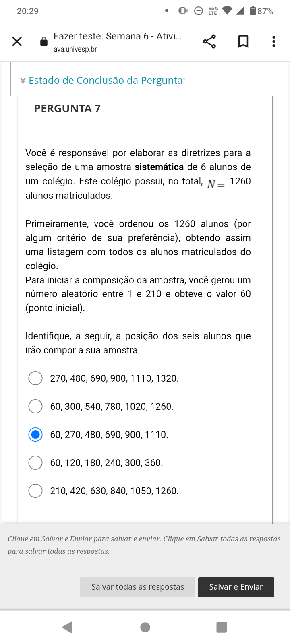The height and width of the screenshot is (644, 290).
Task: Tap the lock site security icon
Action: click(44, 41)
